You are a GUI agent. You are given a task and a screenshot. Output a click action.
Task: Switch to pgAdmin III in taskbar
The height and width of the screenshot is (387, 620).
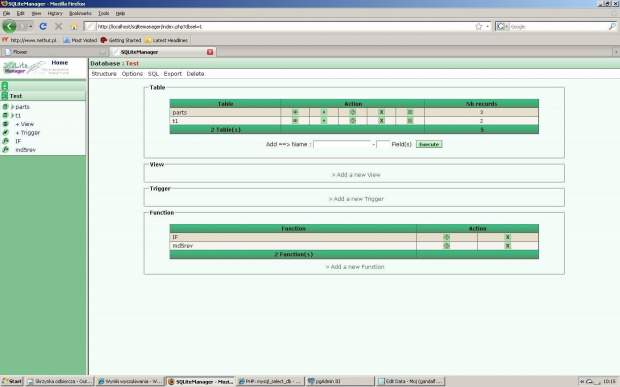340,381
